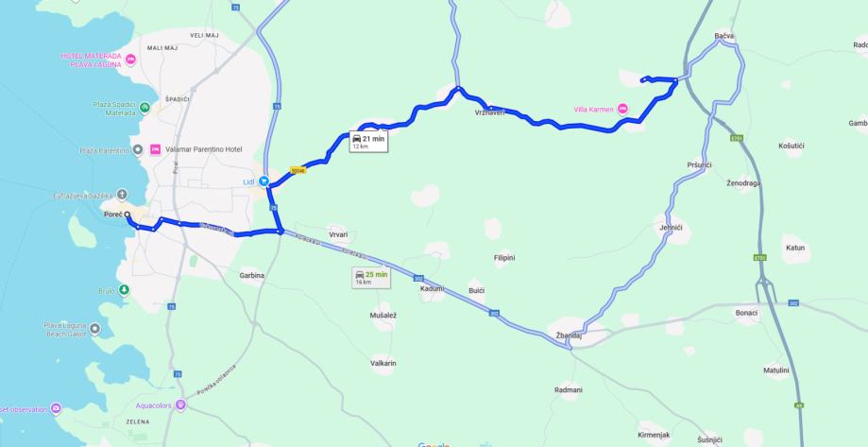The image size is (868, 447).
Task: Click the Brulo park tree icon
Action: tap(124, 290)
